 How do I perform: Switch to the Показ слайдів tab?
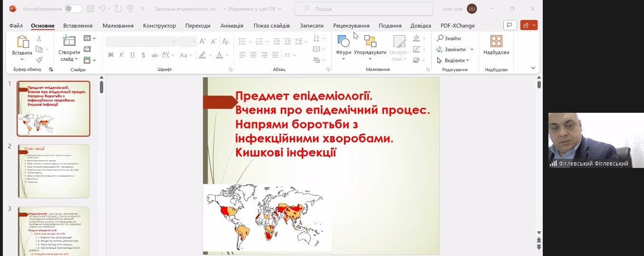point(271,26)
